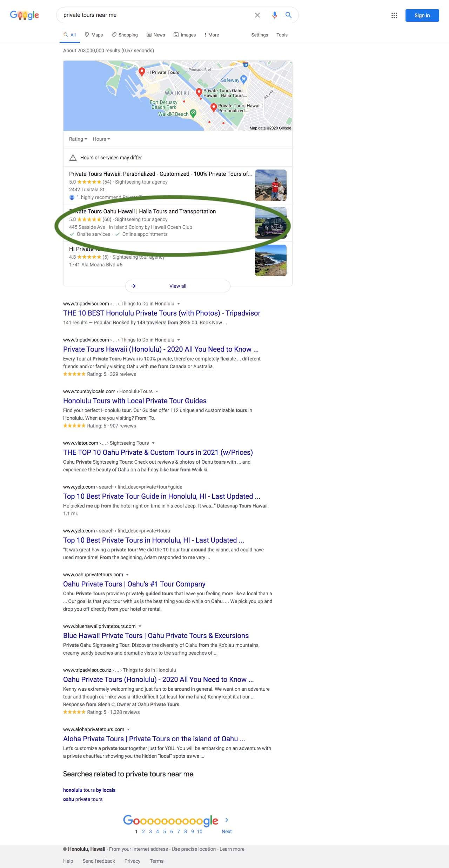Open Halia Tours van thumbnail

coord(271,223)
